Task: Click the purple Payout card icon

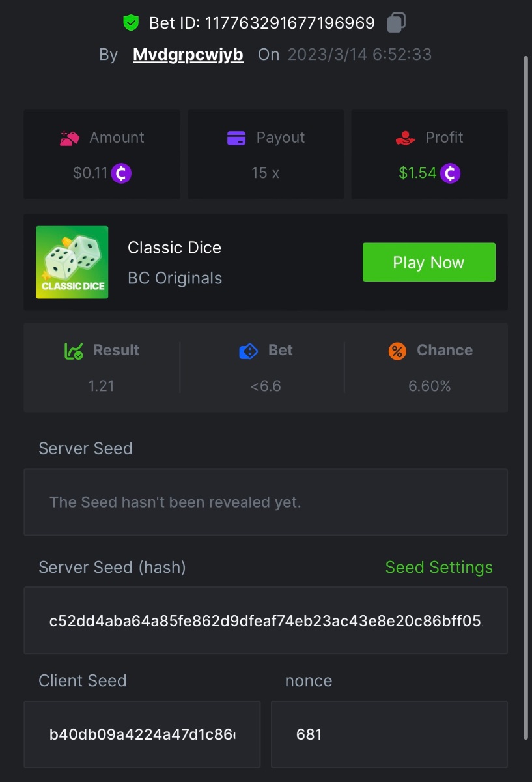Action: tap(236, 138)
